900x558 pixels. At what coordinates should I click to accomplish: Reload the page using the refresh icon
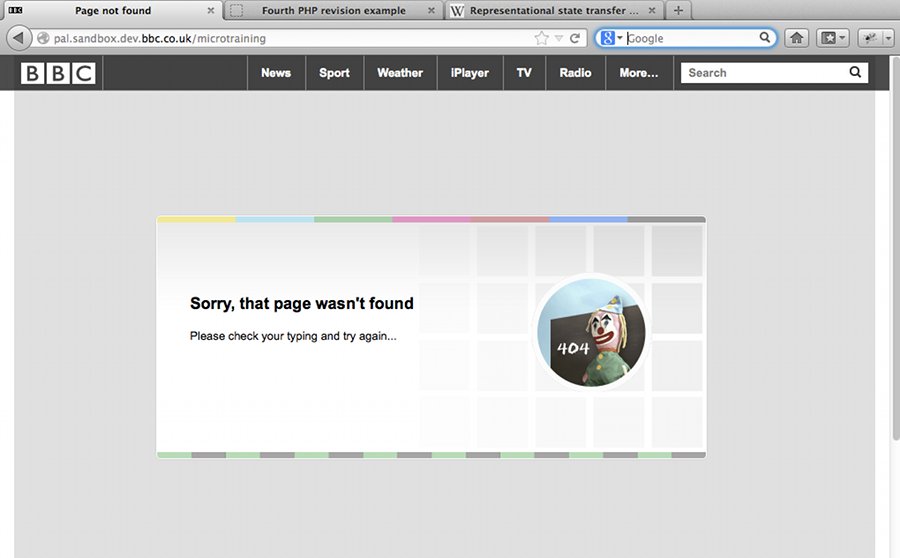(575, 38)
